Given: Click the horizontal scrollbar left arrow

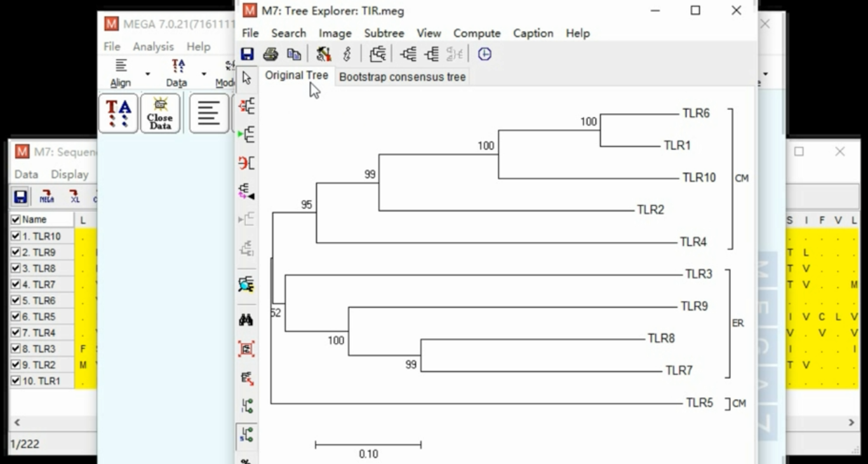Looking at the screenshot, I should (17, 423).
